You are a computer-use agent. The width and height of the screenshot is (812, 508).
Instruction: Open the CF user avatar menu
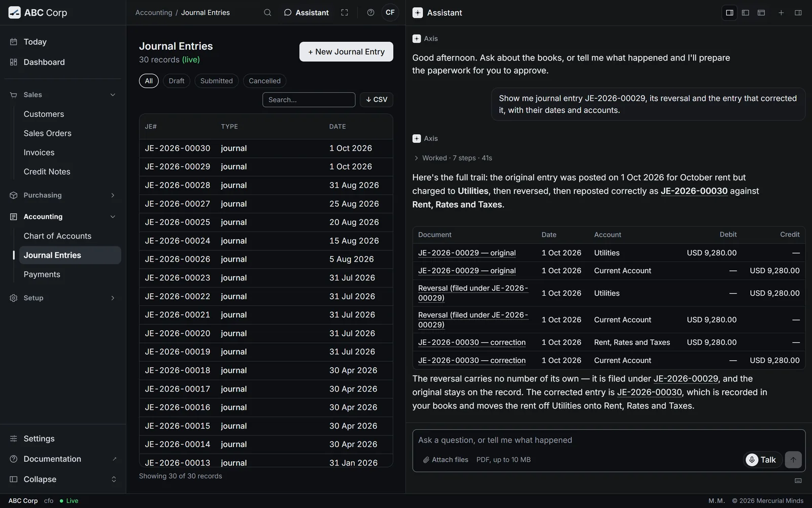390,13
